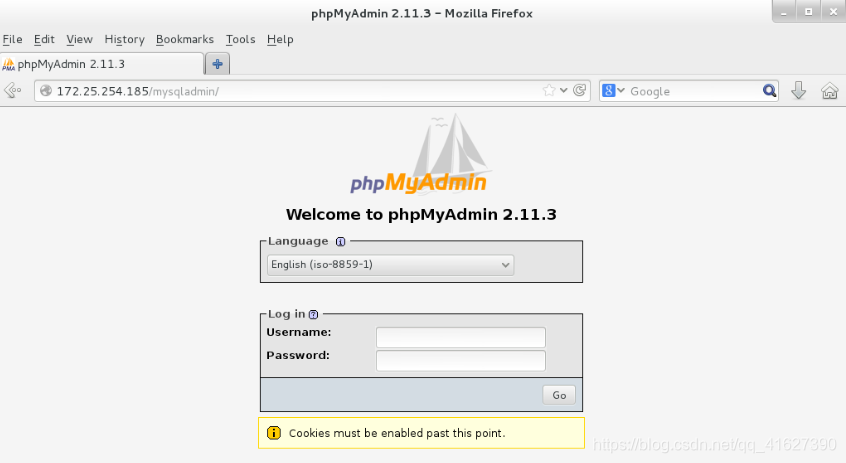
Task: Click the Language info icon
Action: [340, 241]
